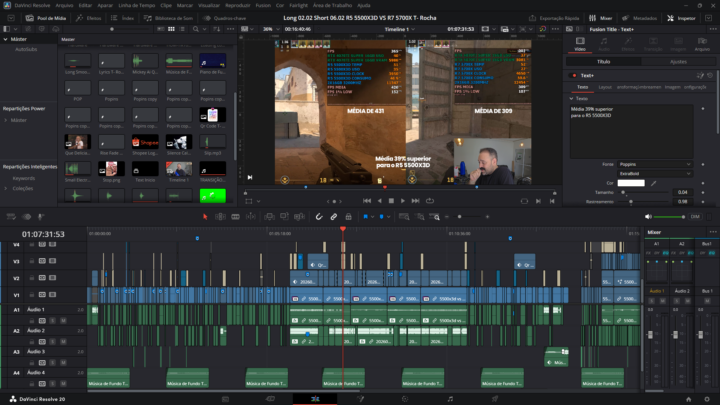Click the white Cor color swatch

pos(631,183)
